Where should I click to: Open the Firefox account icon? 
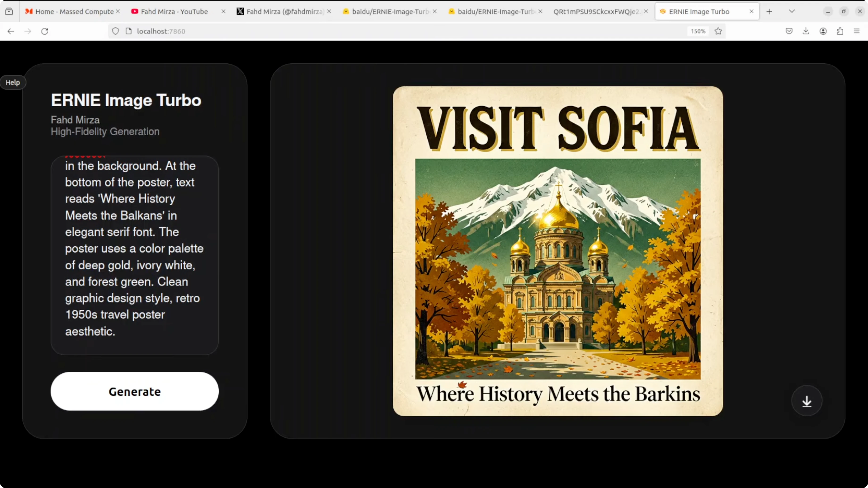tap(823, 31)
